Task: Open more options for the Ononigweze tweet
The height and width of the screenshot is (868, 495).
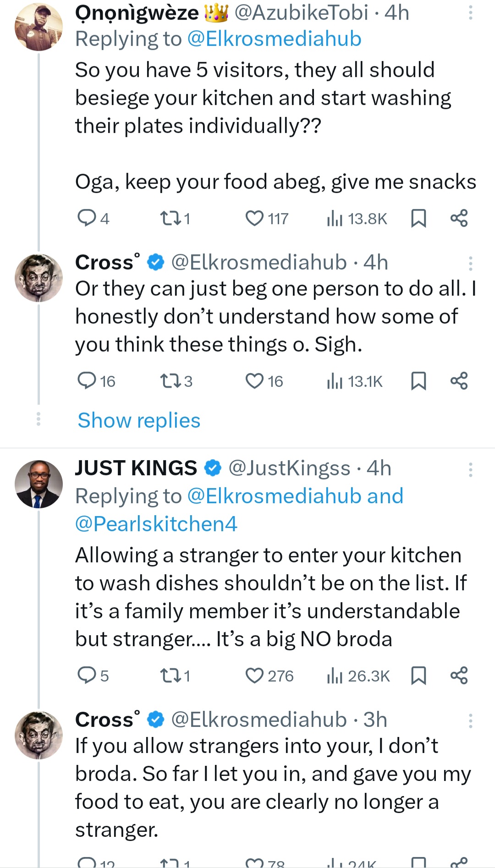Action: pos(470,13)
